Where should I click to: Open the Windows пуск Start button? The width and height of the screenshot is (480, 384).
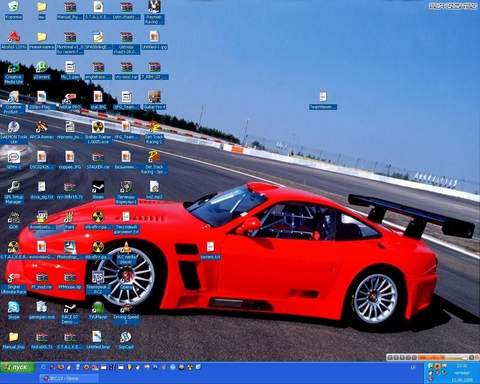tap(17, 367)
